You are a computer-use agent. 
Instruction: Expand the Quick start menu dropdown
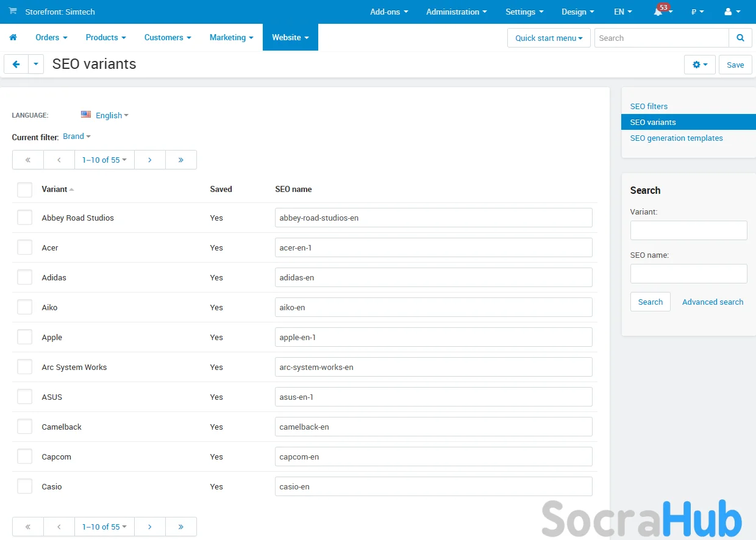549,38
